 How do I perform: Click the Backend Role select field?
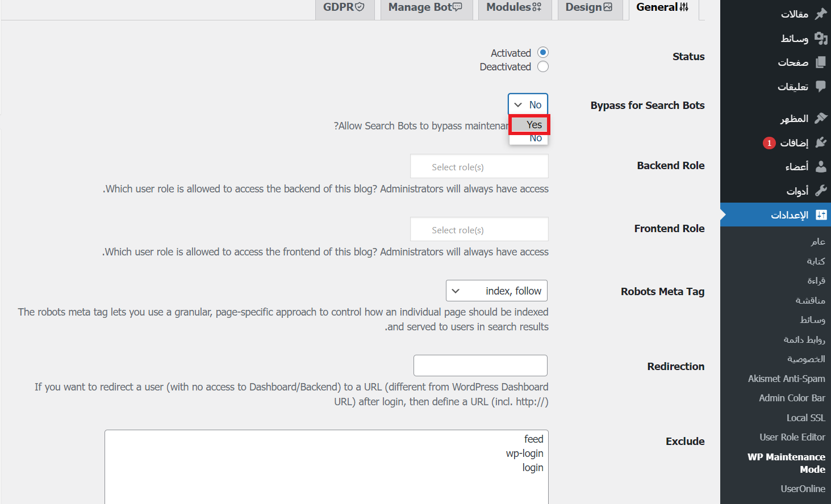point(479,167)
